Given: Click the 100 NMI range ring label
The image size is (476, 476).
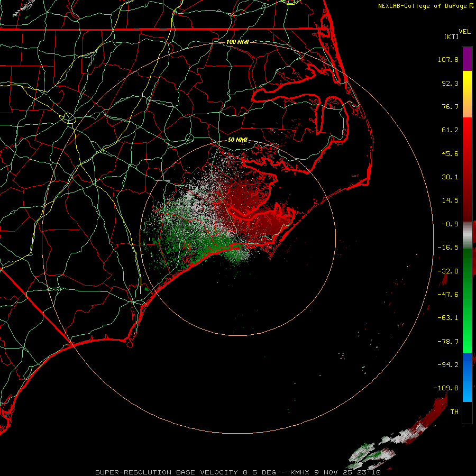Looking at the screenshot, I should tap(237, 42).
